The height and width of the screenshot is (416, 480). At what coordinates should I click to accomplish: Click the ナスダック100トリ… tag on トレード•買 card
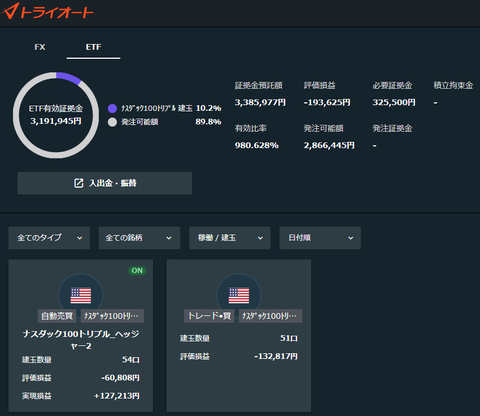(270, 316)
